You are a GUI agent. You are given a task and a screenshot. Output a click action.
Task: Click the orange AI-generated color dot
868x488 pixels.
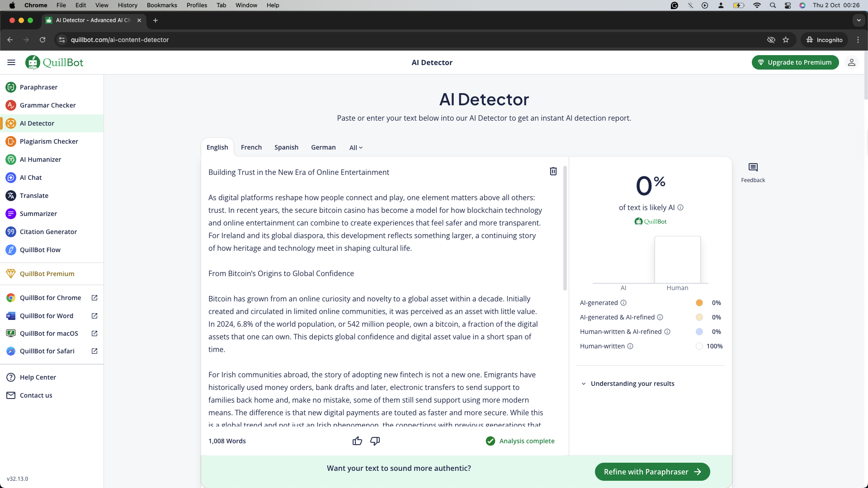coord(699,303)
